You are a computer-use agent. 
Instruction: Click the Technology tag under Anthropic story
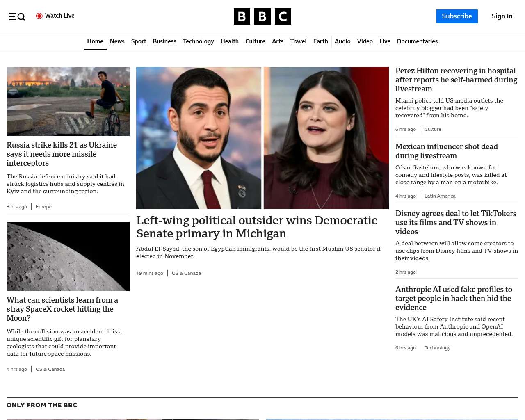tap(437, 348)
